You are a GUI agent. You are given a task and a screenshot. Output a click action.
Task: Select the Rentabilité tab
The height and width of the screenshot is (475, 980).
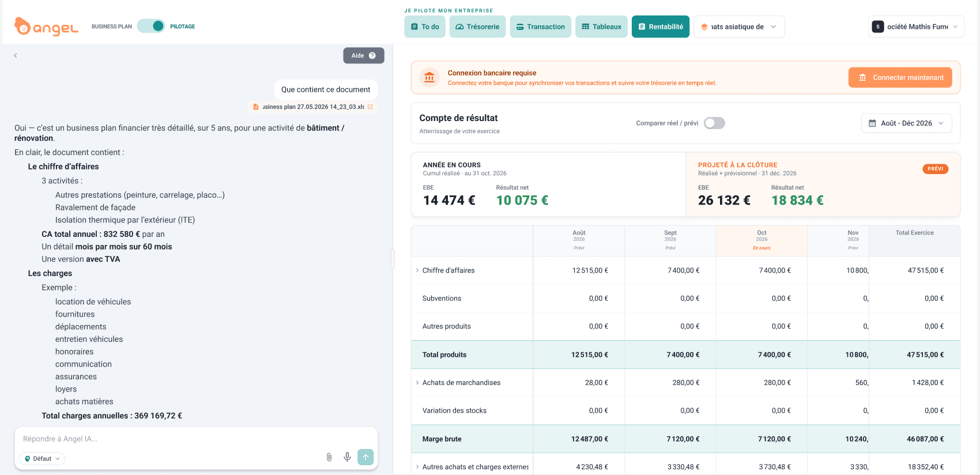(x=661, y=27)
